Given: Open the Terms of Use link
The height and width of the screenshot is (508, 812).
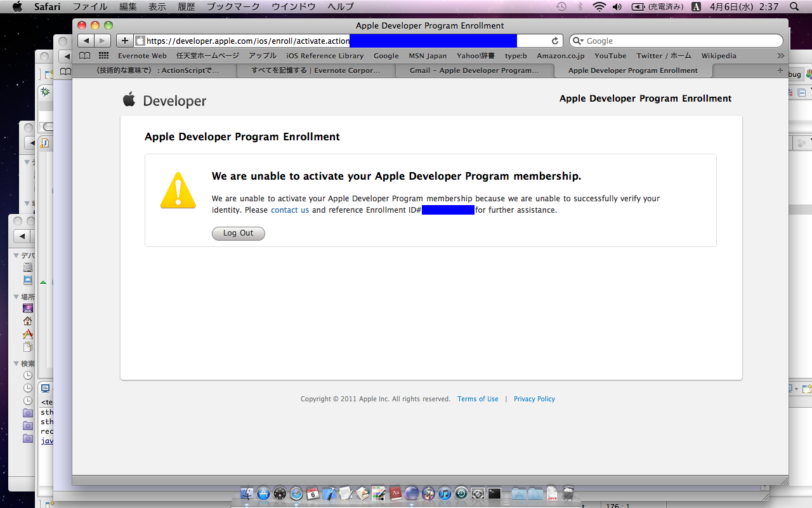Looking at the screenshot, I should tap(478, 399).
